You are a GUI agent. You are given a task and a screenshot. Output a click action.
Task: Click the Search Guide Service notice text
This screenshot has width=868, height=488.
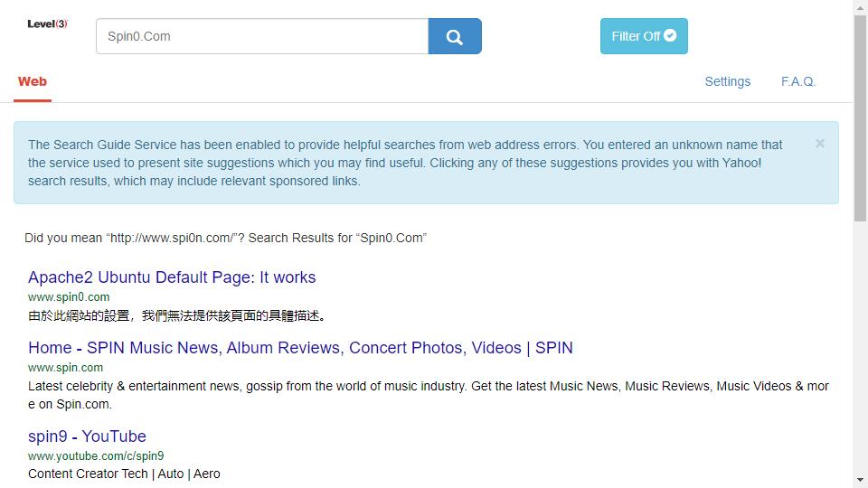405,163
